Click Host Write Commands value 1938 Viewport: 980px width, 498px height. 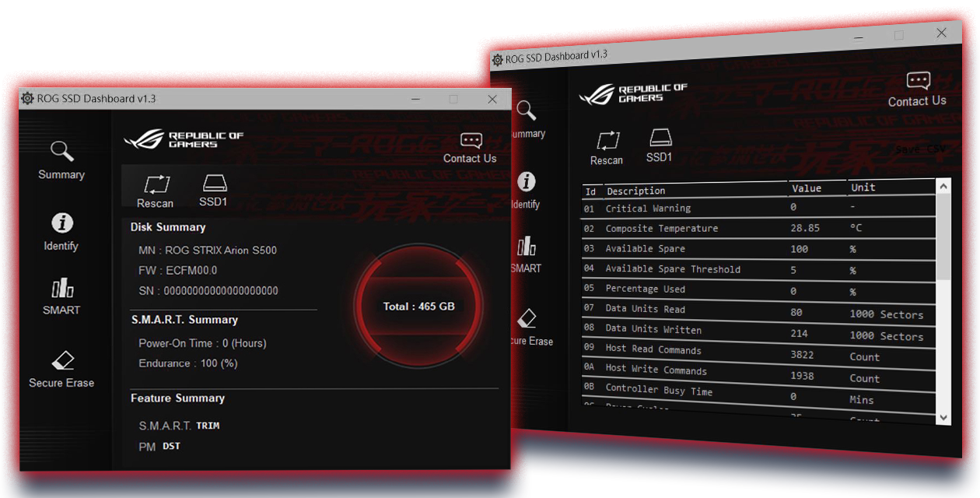click(802, 376)
